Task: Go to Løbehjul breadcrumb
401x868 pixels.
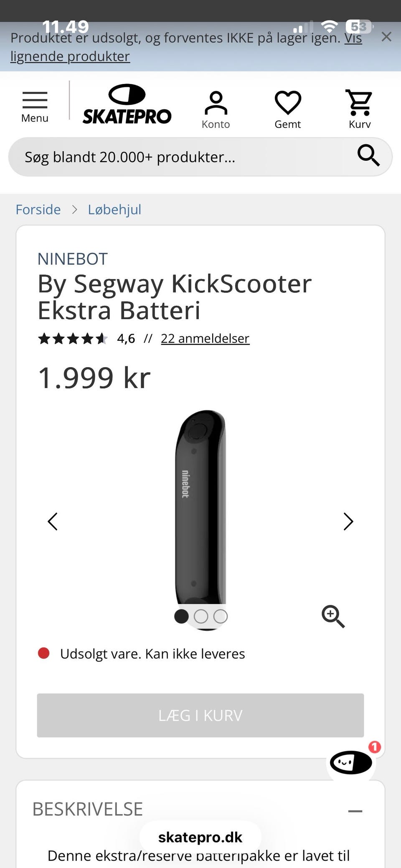Action: (x=114, y=209)
